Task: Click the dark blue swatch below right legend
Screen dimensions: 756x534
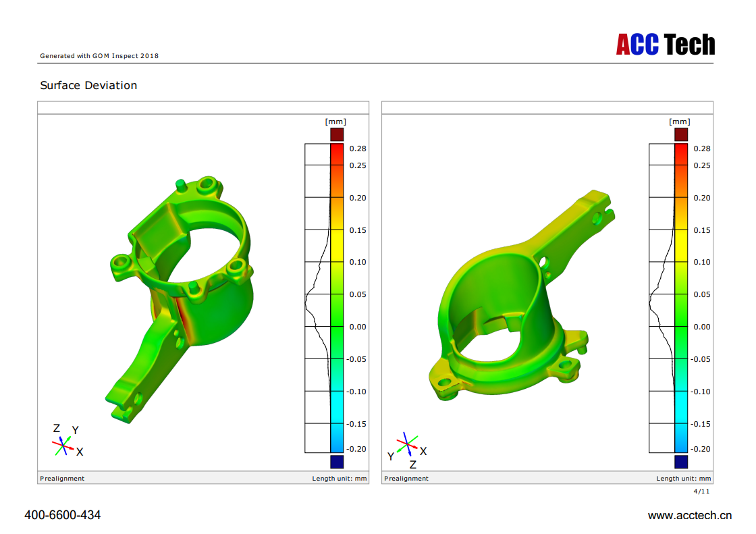Action: (x=680, y=462)
